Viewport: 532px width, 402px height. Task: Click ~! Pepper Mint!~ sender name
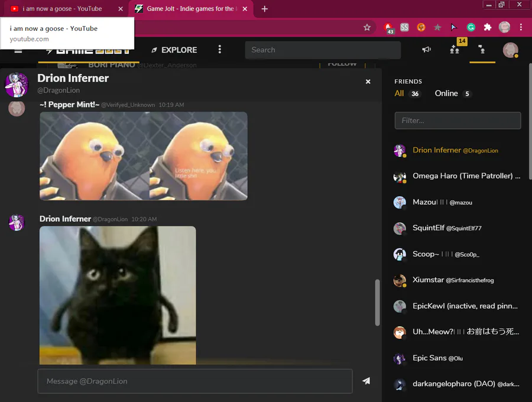[69, 105]
